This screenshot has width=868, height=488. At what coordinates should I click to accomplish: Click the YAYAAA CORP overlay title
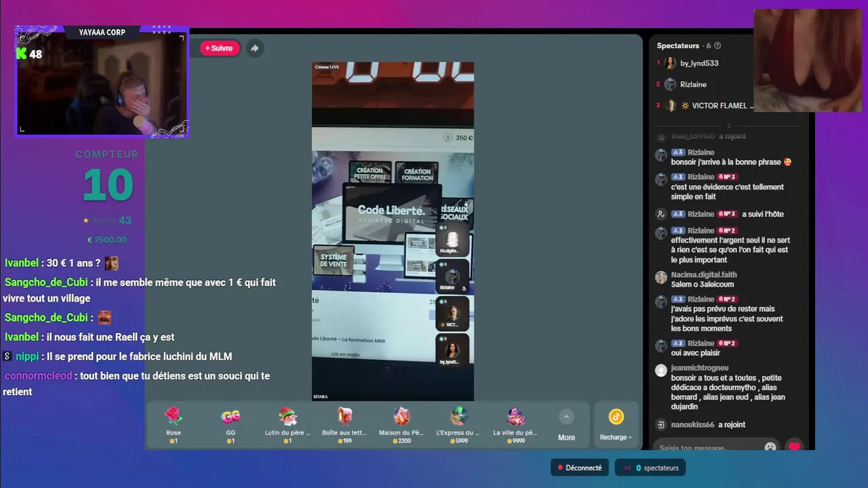click(x=102, y=33)
